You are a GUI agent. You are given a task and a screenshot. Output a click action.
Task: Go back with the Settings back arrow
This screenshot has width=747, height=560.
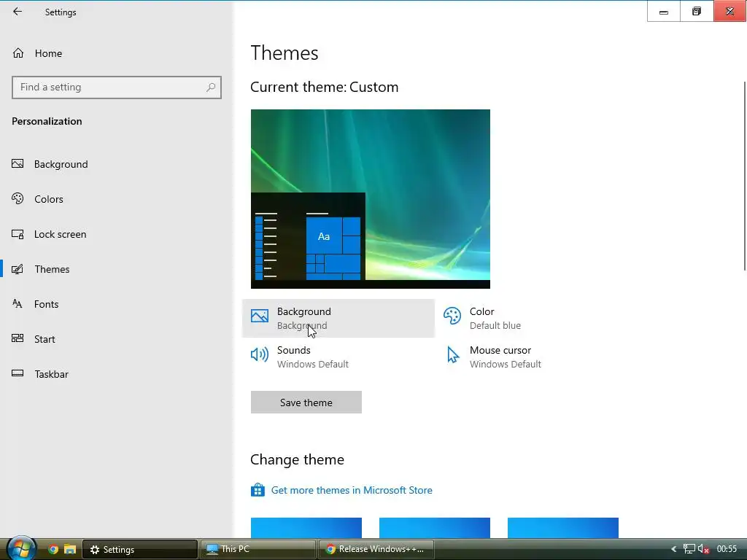(x=18, y=12)
